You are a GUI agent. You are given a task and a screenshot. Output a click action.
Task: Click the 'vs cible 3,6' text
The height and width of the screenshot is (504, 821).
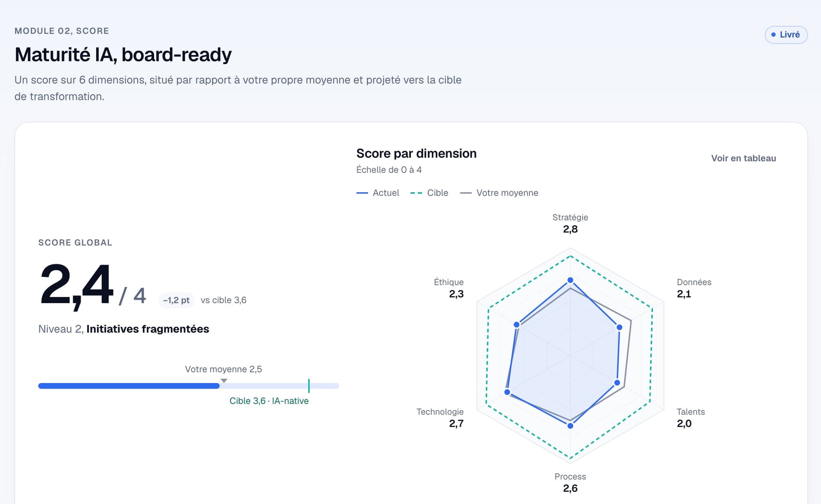tap(224, 300)
